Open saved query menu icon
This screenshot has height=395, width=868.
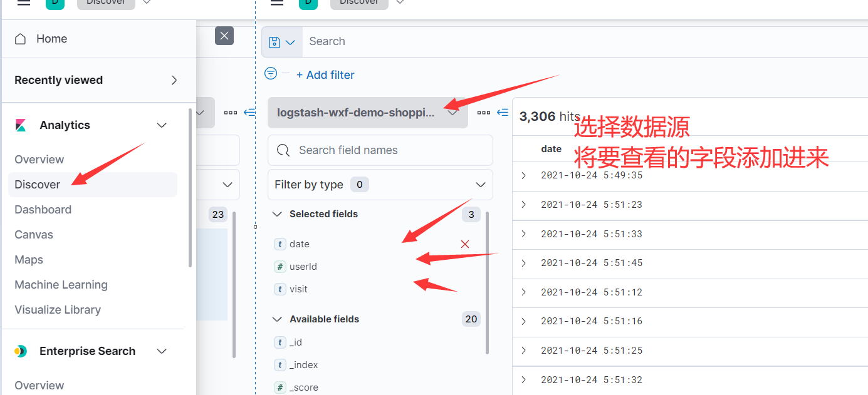[x=282, y=42]
